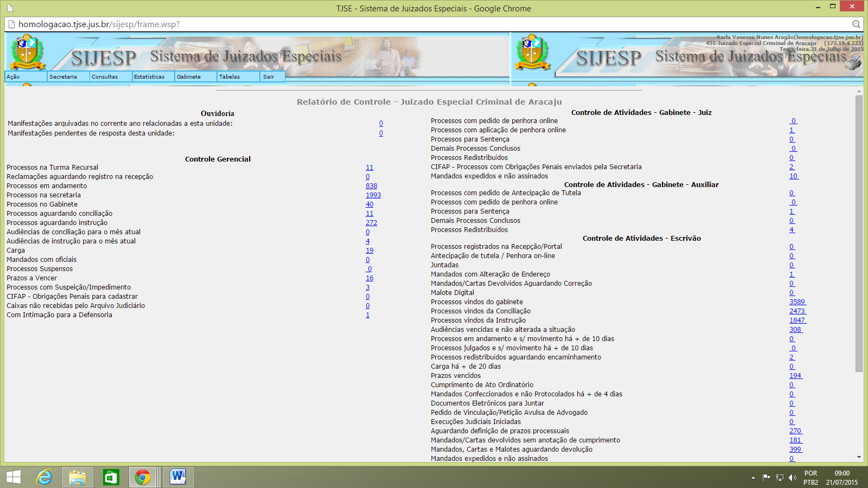Click the volume speaker tray icon
Viewport: 868px width, 488px height.
click(793, 478)
